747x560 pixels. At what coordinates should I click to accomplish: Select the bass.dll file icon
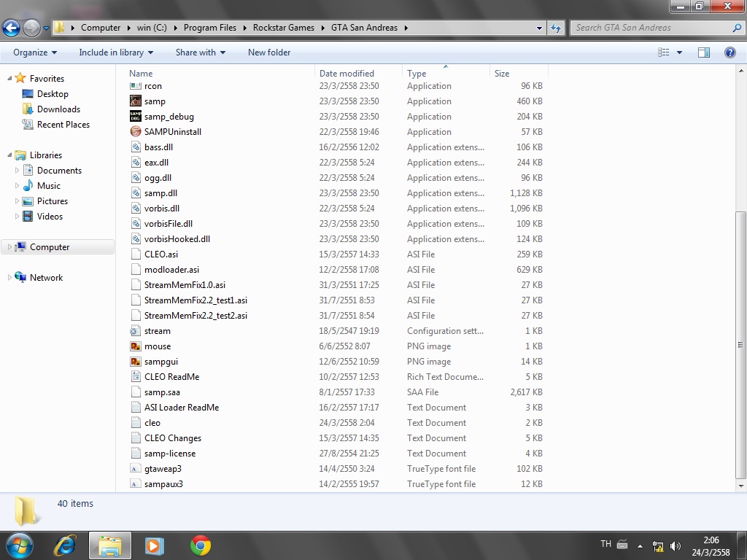pyautogui.click(x=136, y=147)
